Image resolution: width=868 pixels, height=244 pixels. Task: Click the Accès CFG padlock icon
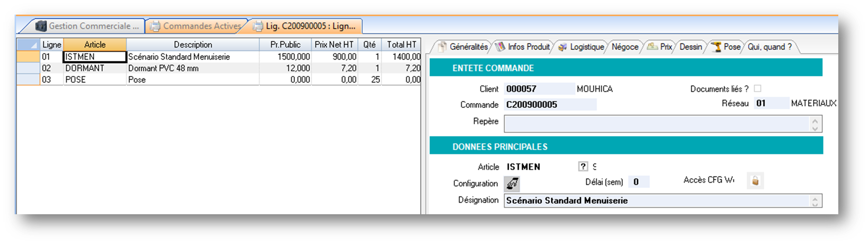pos(755,181)
